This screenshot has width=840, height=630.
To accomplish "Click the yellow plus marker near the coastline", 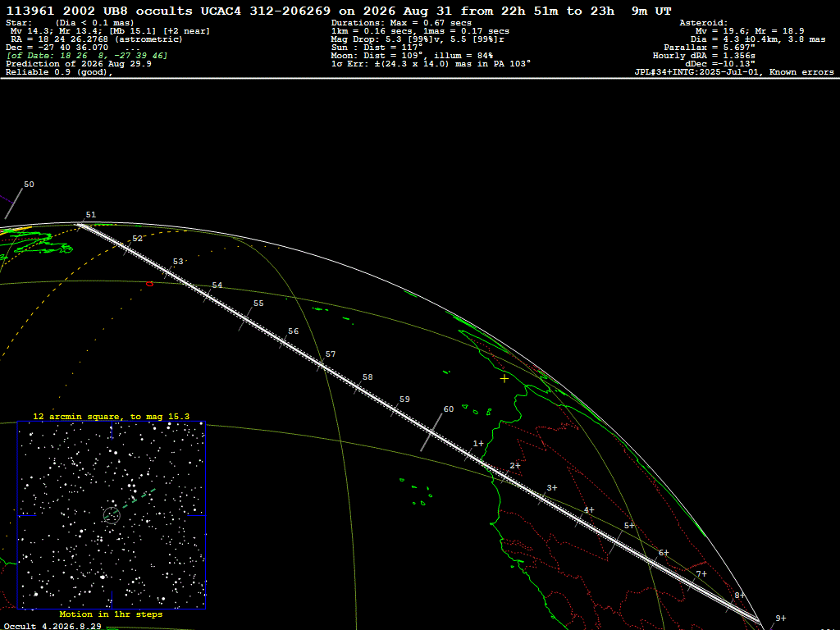I will point(504,379).
